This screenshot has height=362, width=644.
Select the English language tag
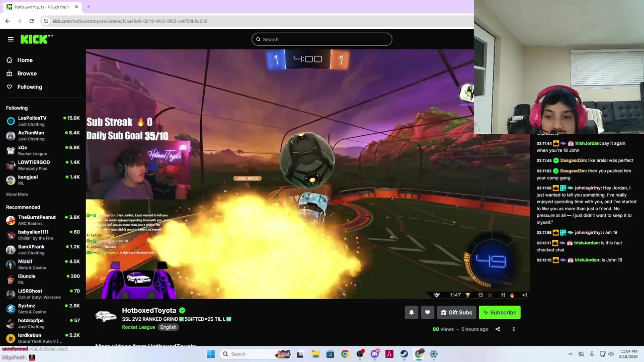click(168, 327)
